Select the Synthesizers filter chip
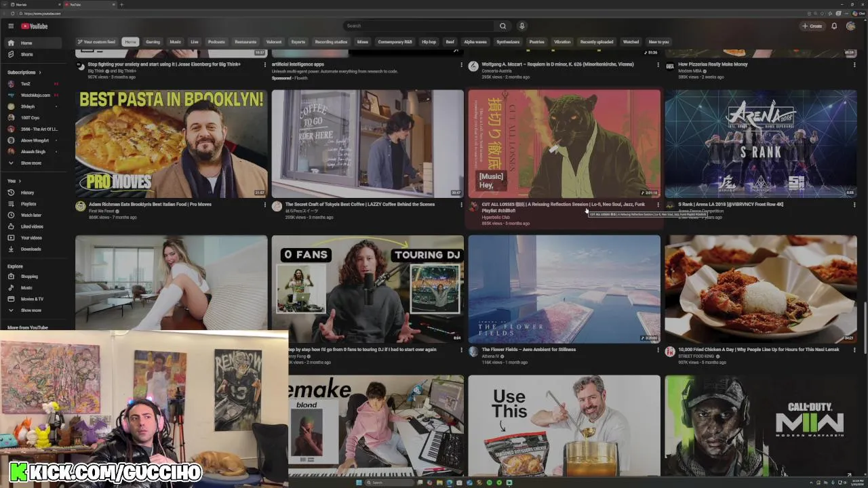Viewport: 868px width, 488px height. point(508,42)
